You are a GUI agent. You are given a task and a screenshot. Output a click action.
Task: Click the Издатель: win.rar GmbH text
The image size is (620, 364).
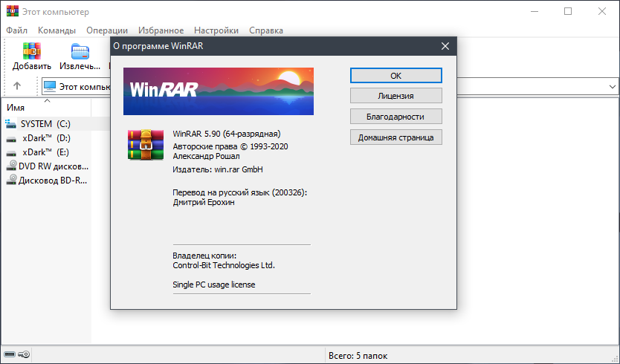(x=218, y=169)
